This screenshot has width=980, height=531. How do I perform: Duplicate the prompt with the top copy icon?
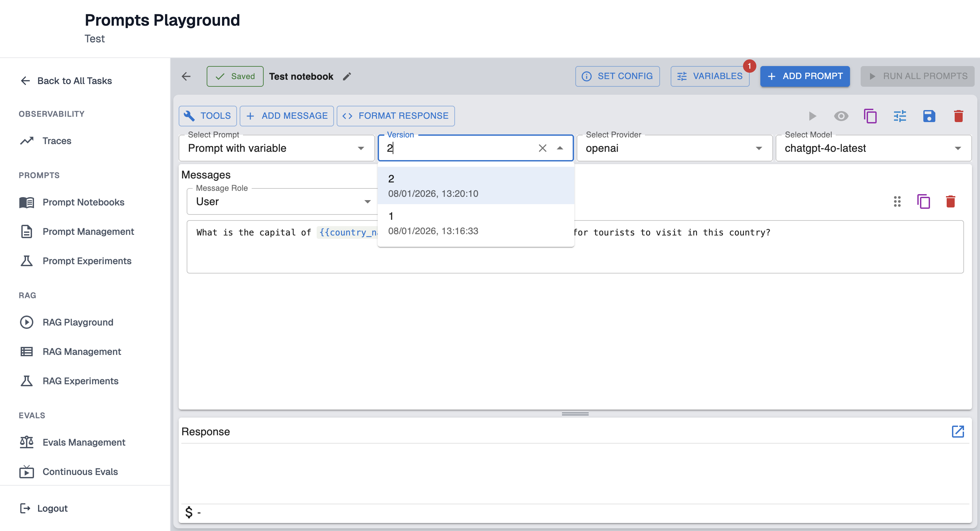tap(870, 116)
